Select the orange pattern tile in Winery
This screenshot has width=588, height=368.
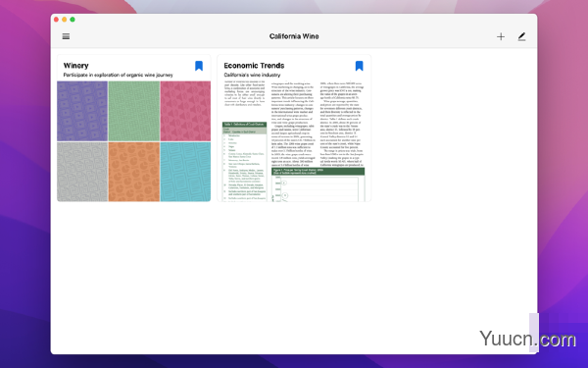pos(134,172)
